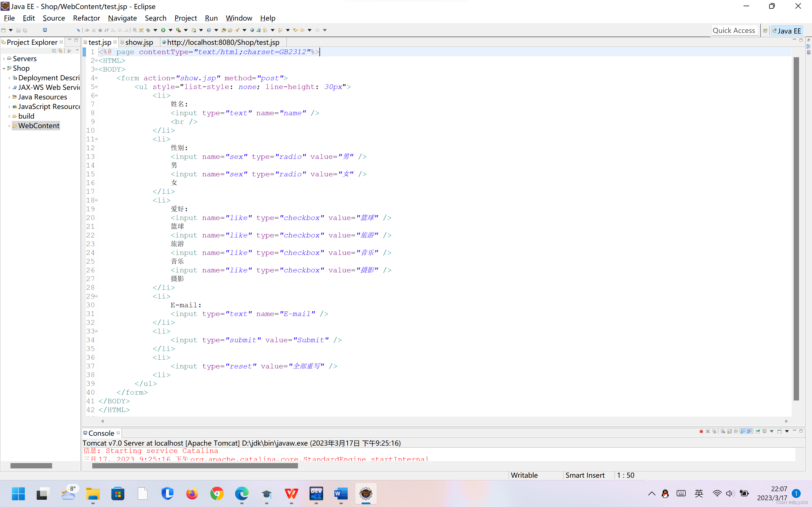Image resolution: width=812 pixels, height=507 pixels.
Task: Click the Quick Access search field
Action: (734, 30)
